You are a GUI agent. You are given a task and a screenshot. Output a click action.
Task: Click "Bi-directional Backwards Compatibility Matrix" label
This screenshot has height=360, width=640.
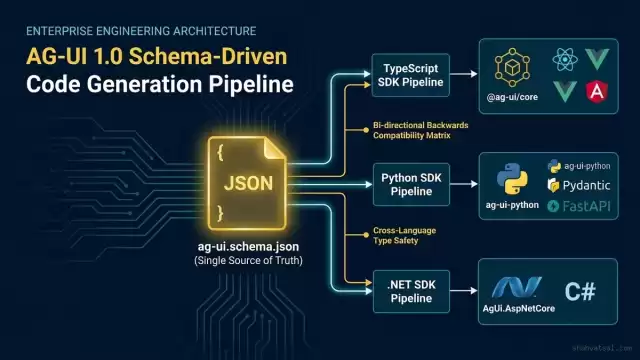[420, 130]
